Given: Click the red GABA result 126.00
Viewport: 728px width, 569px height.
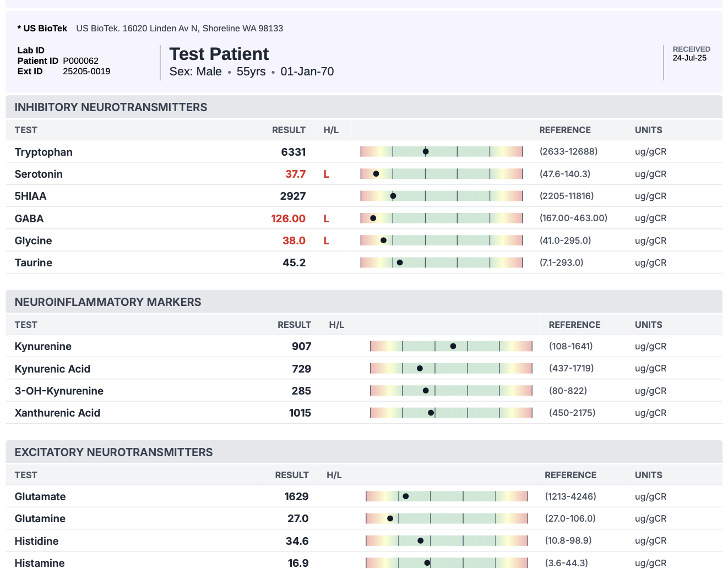Looking at the screenshot, I should tap(288, 218).
